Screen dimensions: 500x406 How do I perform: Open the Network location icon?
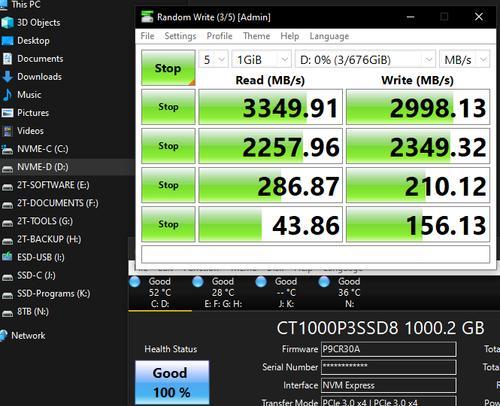[x=4, y=335]
